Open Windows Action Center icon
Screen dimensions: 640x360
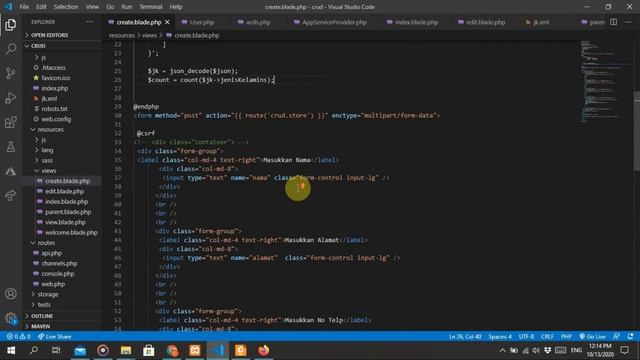pos(624,350)
